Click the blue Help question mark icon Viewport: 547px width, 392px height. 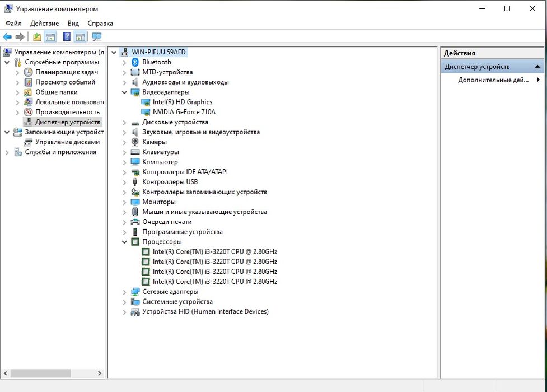pos(67,36)
